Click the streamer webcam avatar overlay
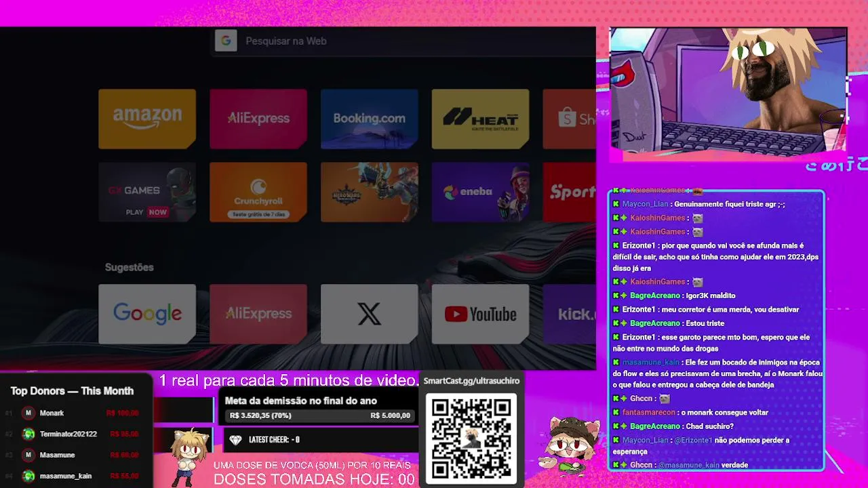This screenshot has width=868, height=488. (728, 94)
